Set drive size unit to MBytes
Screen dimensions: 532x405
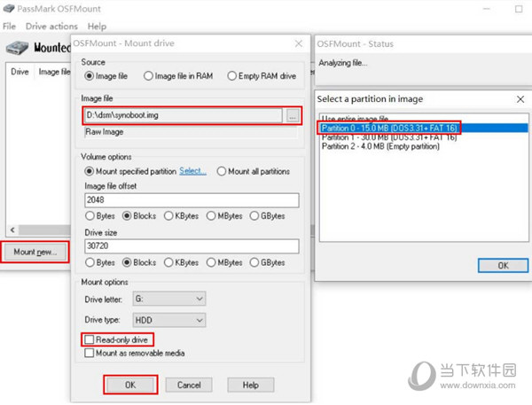[x=211, y=262]
